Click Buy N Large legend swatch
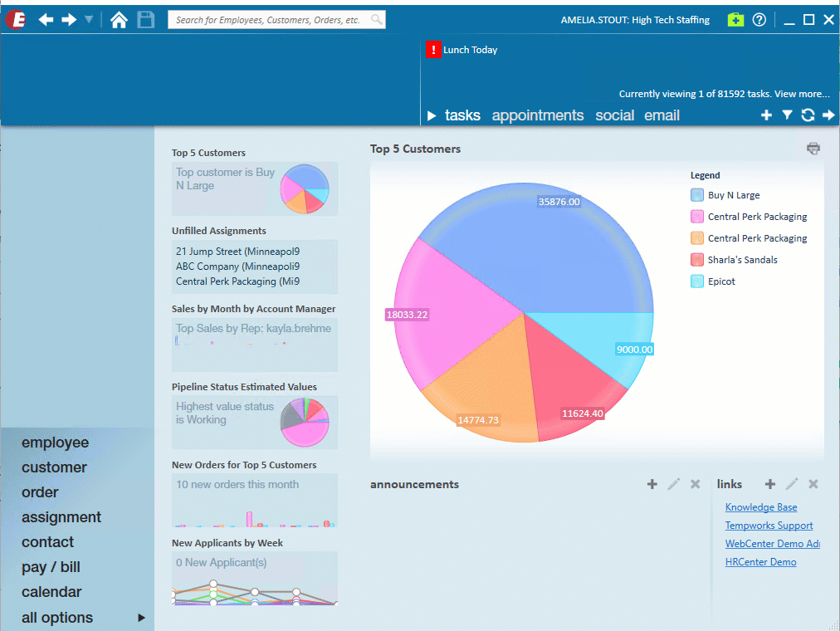 pos(697,195)
